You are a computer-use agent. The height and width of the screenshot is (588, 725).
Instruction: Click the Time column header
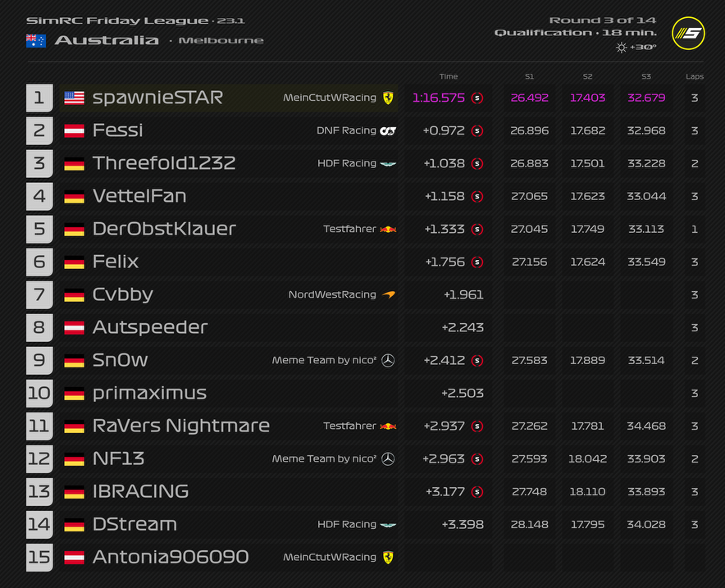448,76
